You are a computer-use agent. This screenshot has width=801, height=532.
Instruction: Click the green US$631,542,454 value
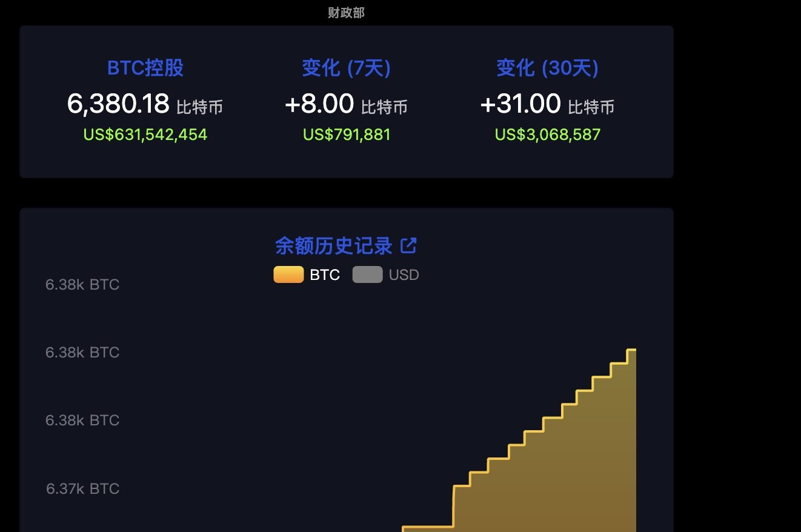(x=144, y=134)
